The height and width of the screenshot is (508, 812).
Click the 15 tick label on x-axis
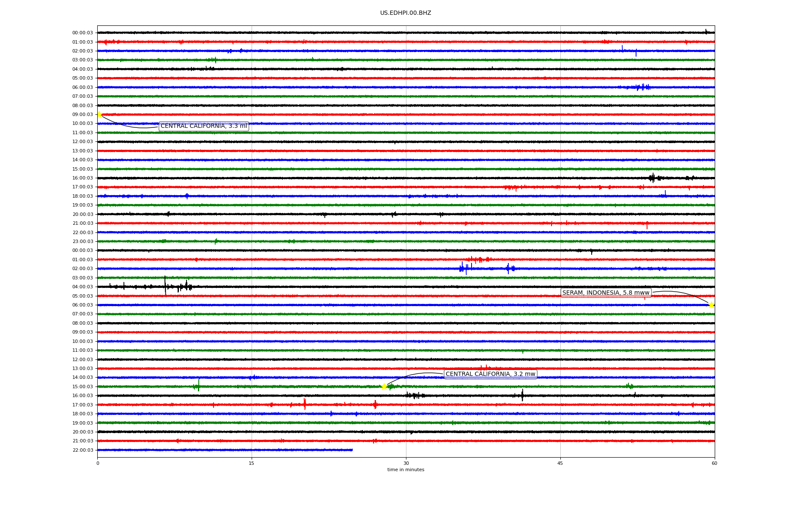click(252, 463)
